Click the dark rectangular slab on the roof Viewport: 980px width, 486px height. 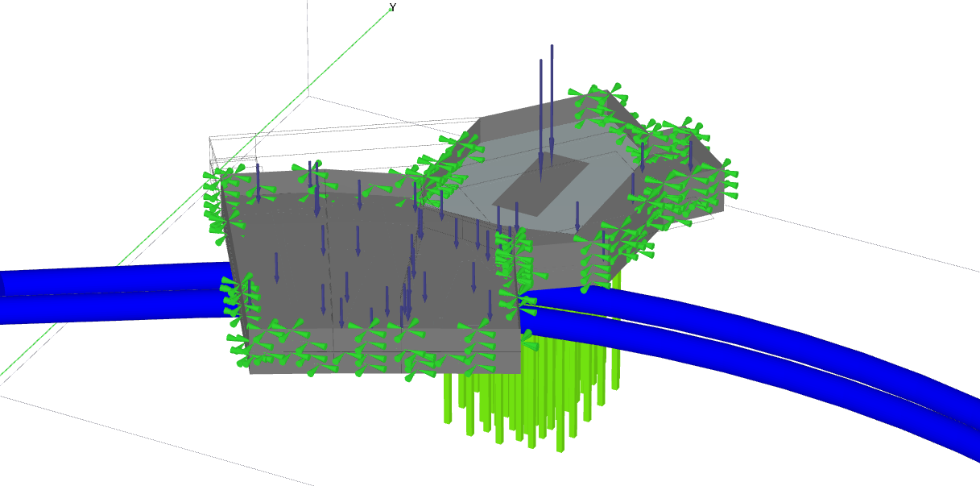540,187
